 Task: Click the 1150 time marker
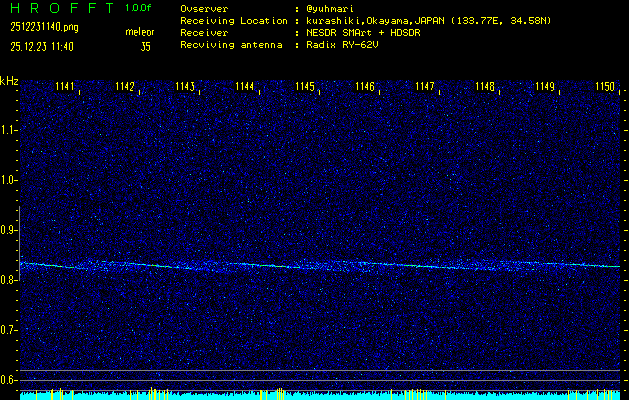tap(605, 87)
